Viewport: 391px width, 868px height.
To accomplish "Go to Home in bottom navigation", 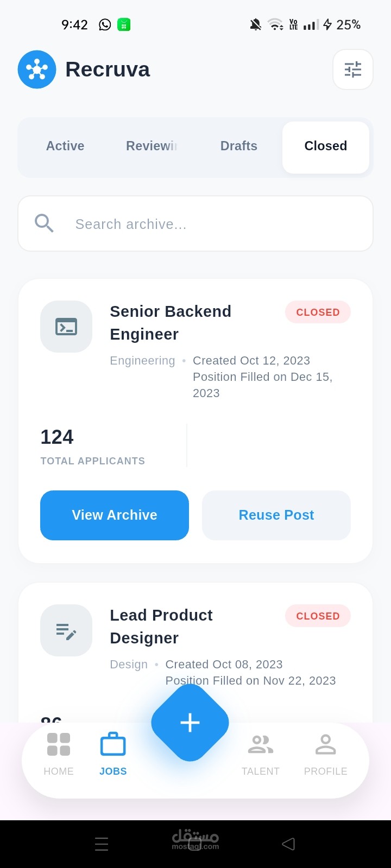I will (59, 753).
